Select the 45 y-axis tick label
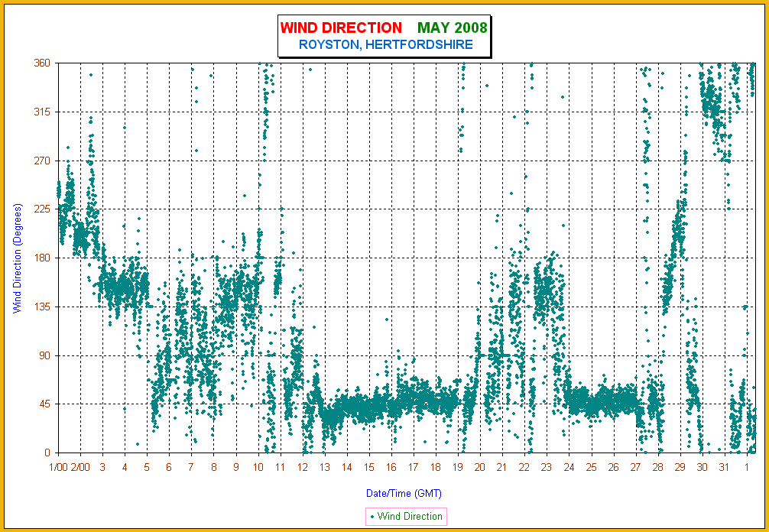 click(45, 404)
